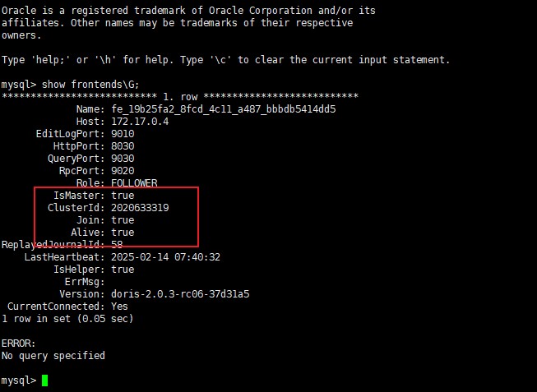Click the HttpPort value 8030

click(123, 146)
